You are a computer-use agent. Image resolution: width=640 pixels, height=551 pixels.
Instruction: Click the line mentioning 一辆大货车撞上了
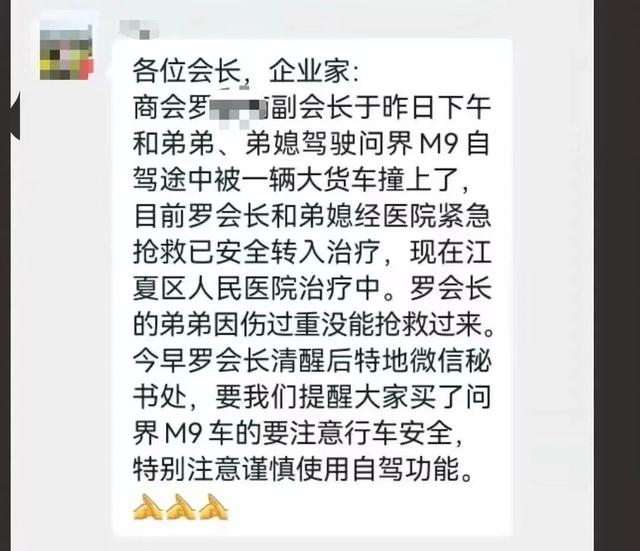click(x=301, y=180)
